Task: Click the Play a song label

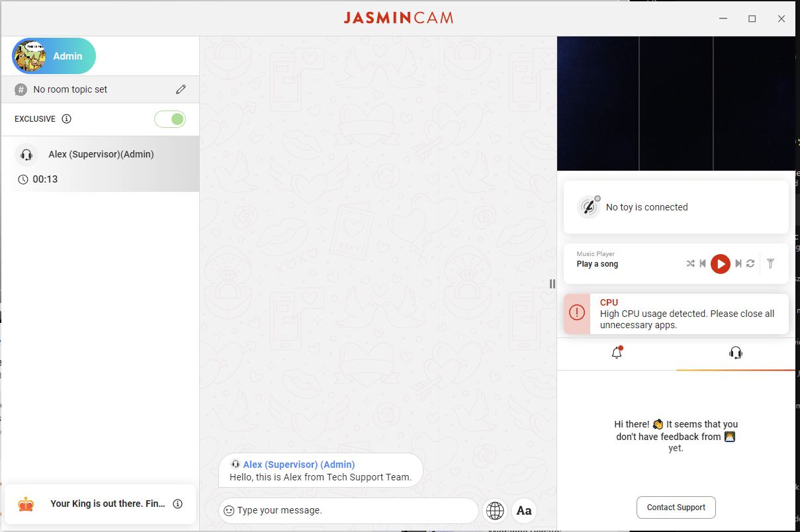Action: [598, 264]
